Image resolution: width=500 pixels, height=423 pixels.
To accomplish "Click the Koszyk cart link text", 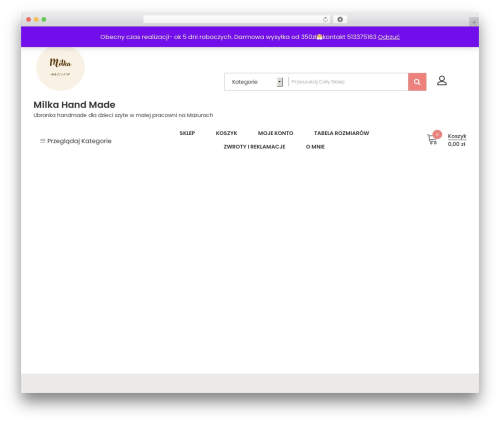I will tap(457, 136).
